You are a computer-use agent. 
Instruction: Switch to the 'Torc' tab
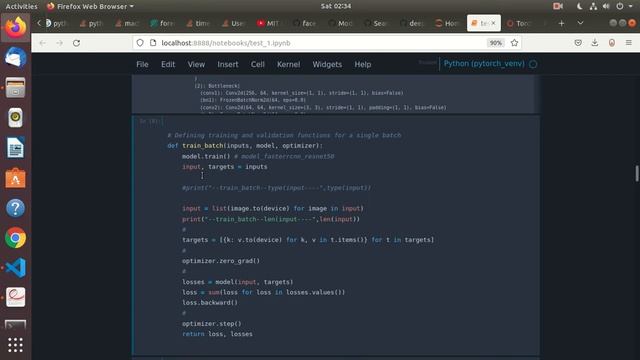518,23
